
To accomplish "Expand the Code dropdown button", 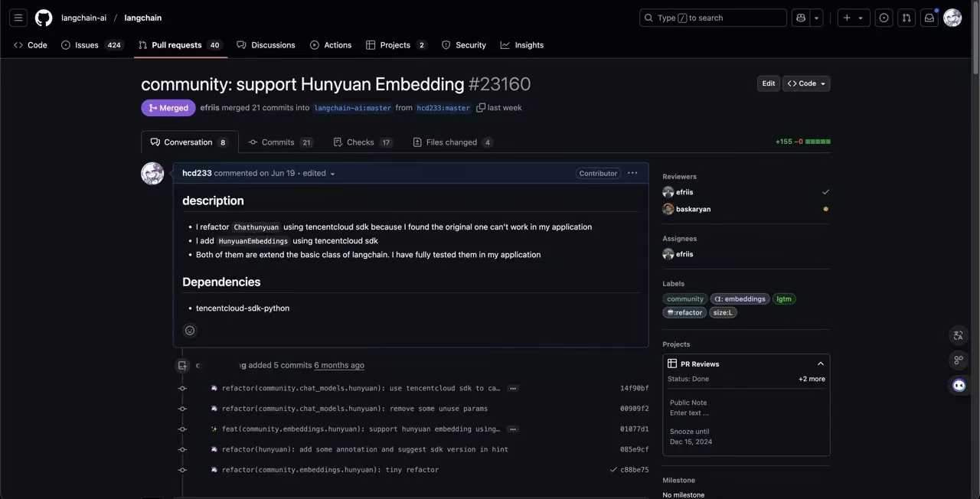I will coord(806,83).
